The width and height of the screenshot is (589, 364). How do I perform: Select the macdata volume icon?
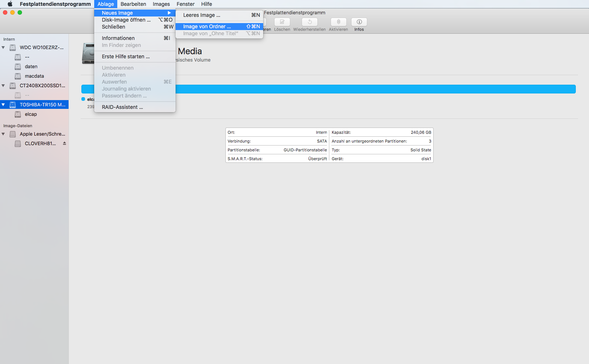click(x=18, y=76)
